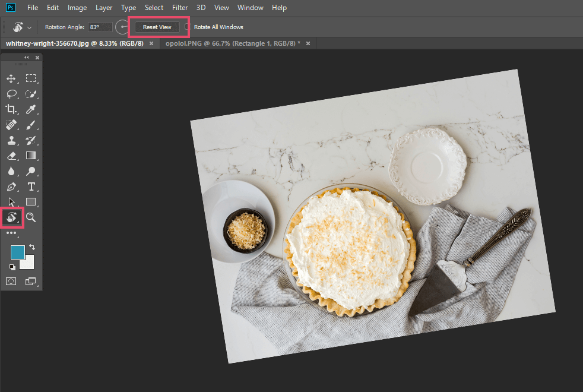Close the opolol.PNG tab

pos(308,43)
